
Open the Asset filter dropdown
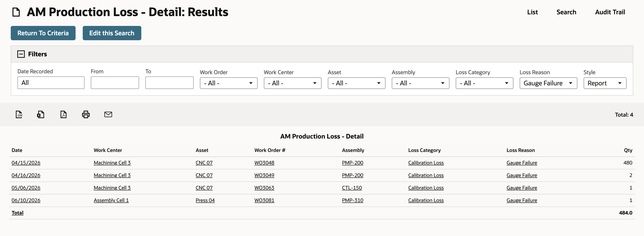(356, 83)
